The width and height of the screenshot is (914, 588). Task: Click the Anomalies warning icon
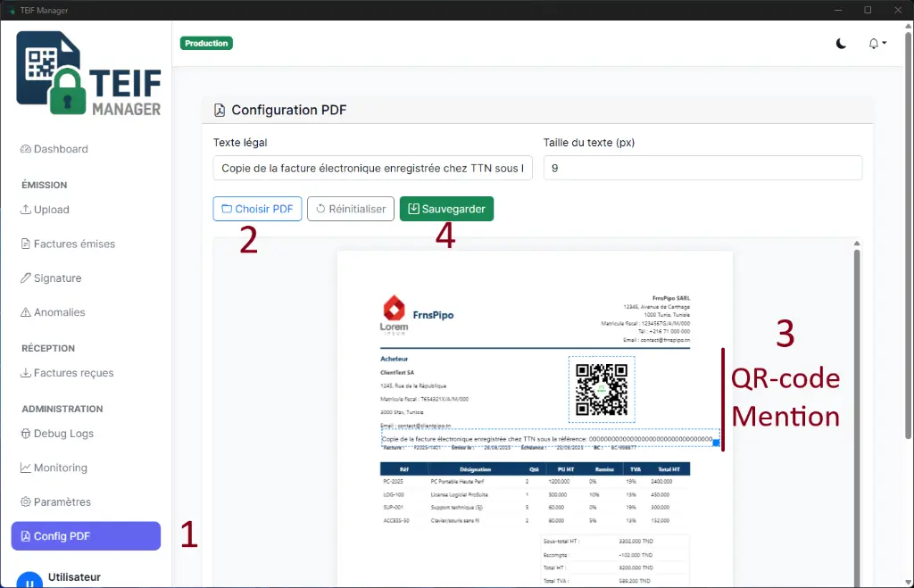[26, 312]
